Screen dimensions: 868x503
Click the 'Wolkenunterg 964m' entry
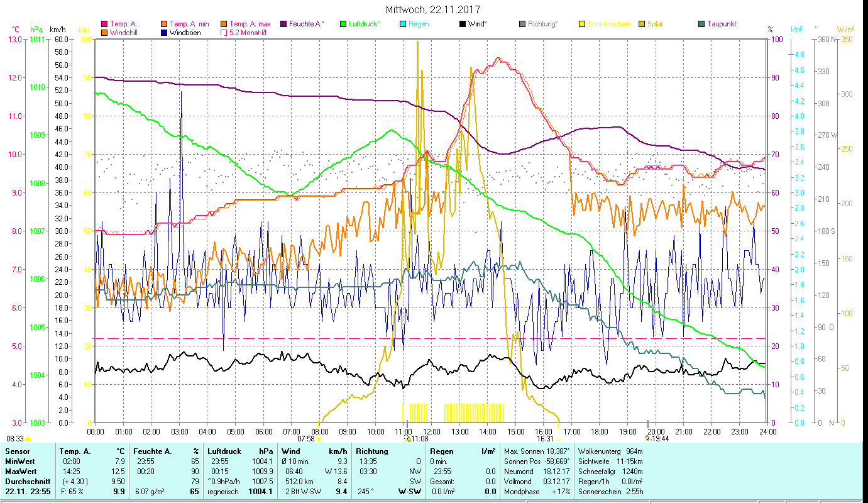[x=610, y=451]
